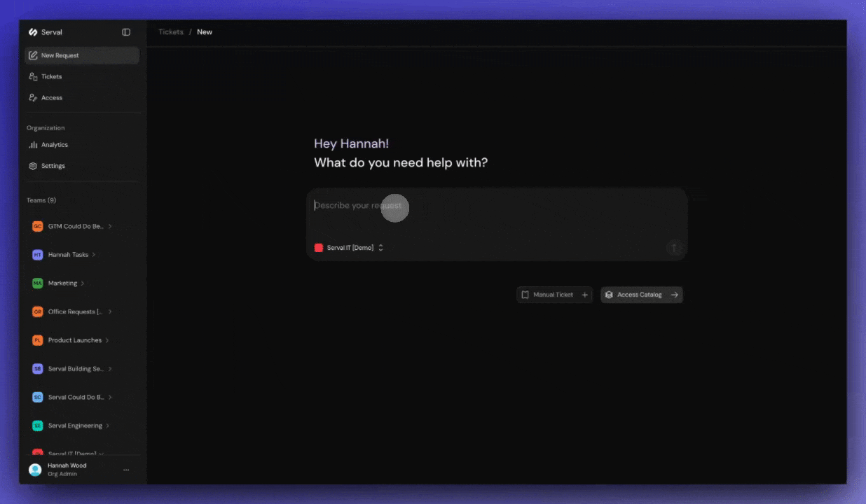Click the Access key icon in sidebar
The image size is (866, 504).
[x=32, y=97]
